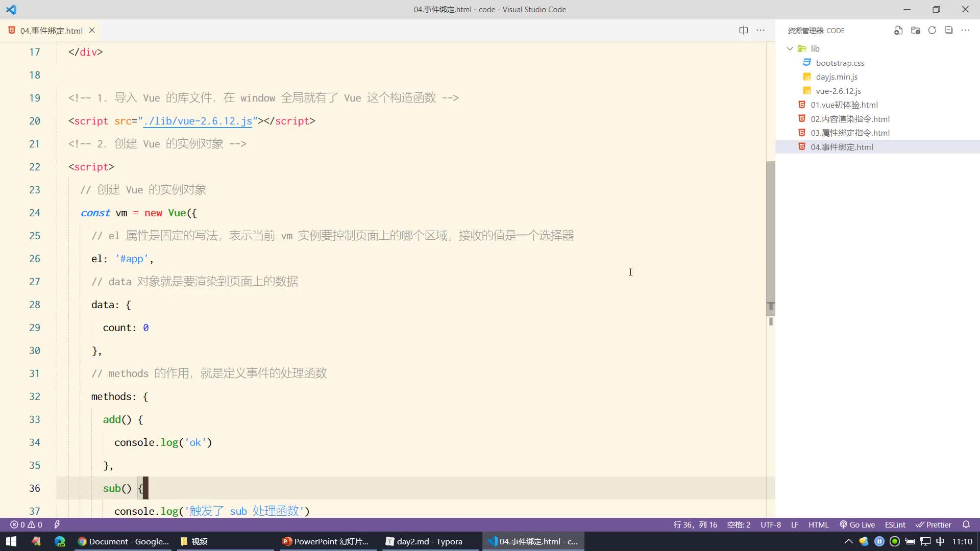Open 01.vue初体验.html file
Screen dimensions: 980x551
[x=844, y=105]
